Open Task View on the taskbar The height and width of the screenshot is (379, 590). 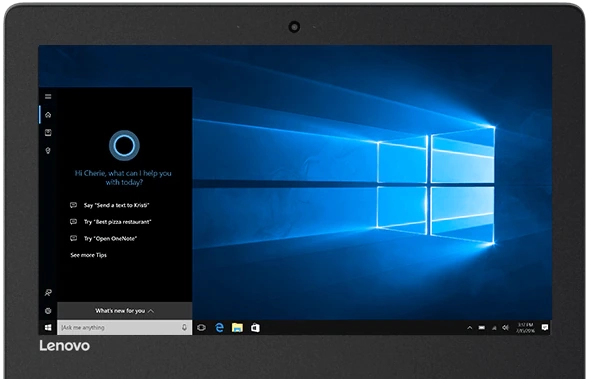[x=202, y=327]
